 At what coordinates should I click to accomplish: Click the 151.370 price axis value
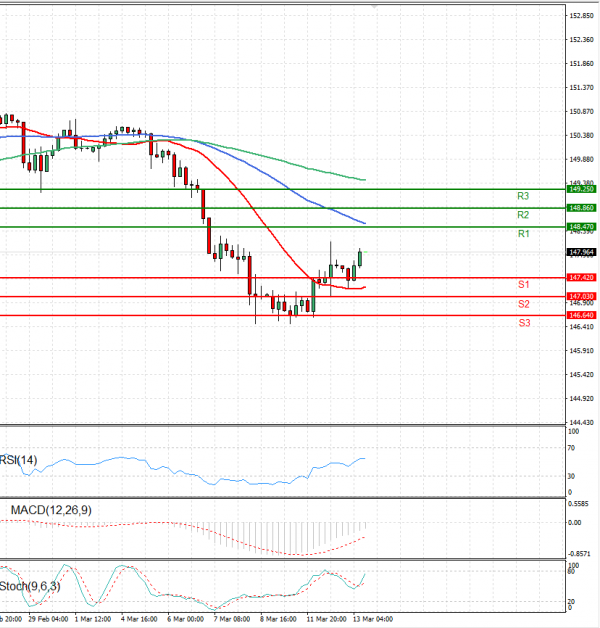pos(582,87)
